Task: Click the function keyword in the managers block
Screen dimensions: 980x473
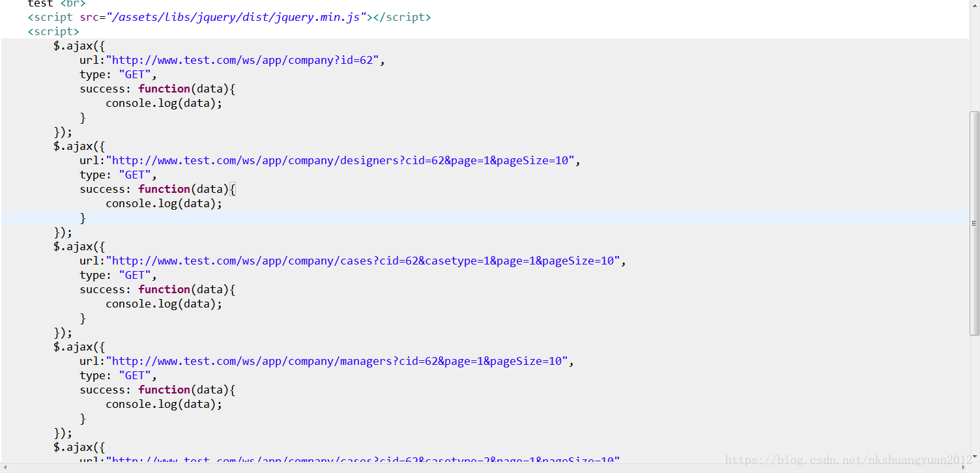Action: [164, 390]
